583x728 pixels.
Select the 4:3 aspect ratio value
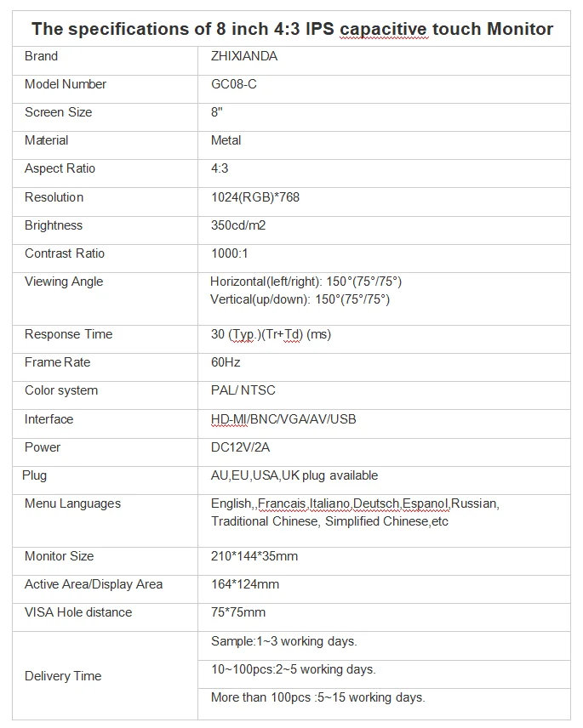click(221, 168)
